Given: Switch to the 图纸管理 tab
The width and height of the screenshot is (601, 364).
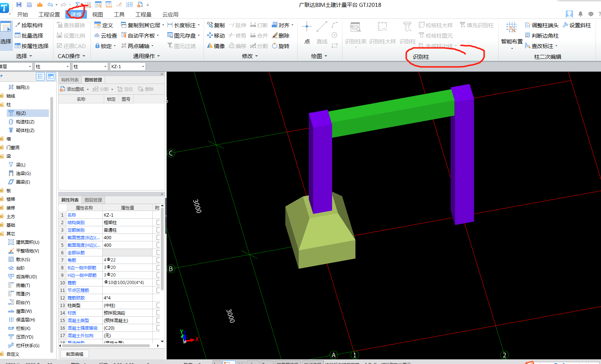Looking at the screenshot, I should pos(93,80).
